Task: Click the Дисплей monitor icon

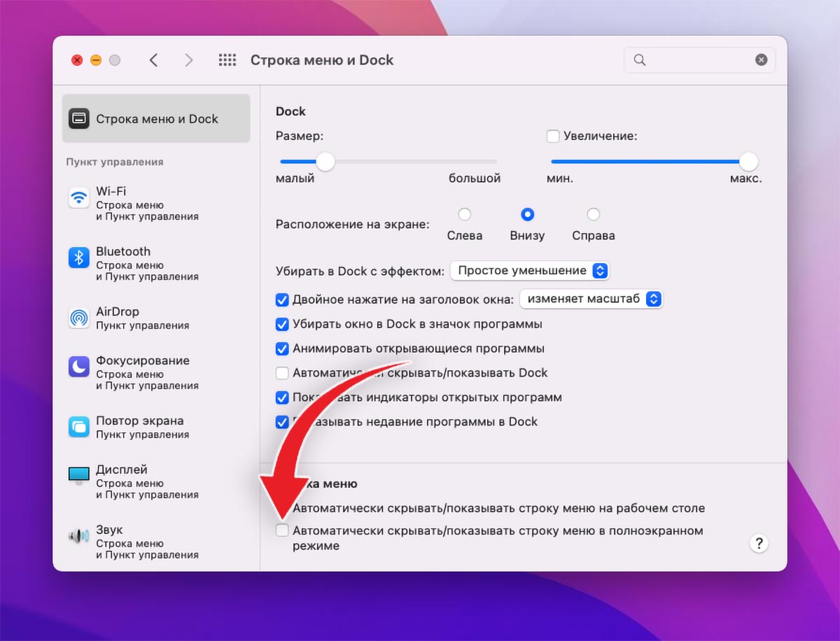Action: point(79,476)
